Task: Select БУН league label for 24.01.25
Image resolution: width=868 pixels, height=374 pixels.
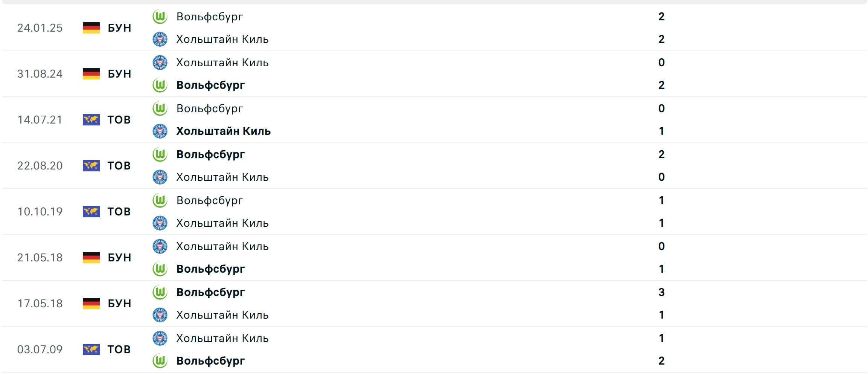Action: pos(119,28)
